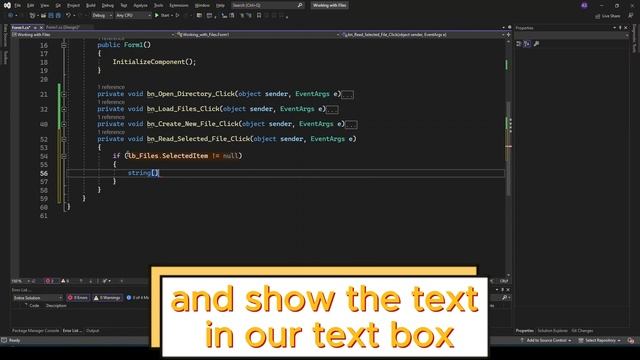640x360 pixels.
Task: Collapse the Form1 constructor outline
Action: click(64, 45)
